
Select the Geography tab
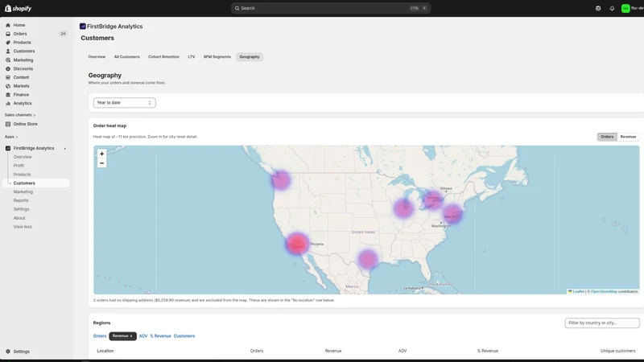[x=250, y=56]
